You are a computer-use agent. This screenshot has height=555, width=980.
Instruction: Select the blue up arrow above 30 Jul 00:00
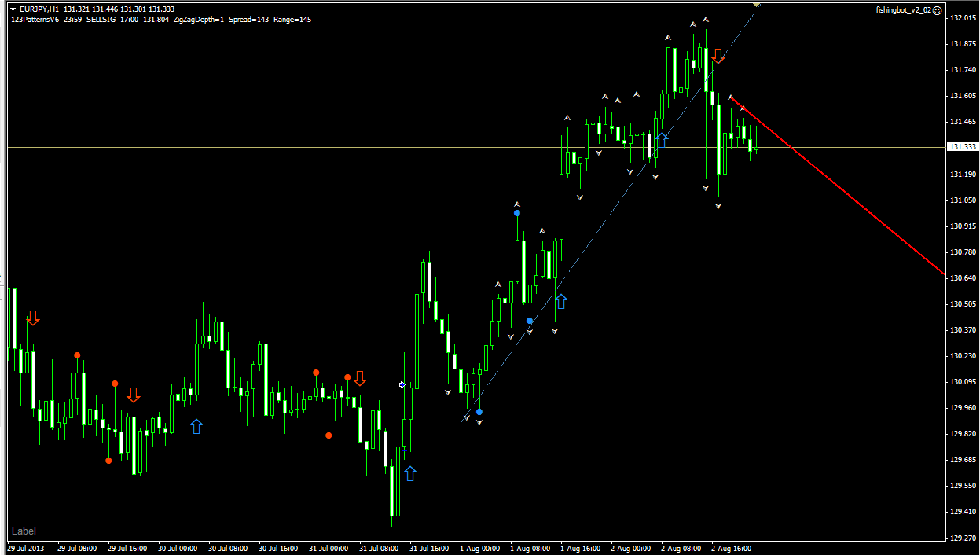(196, 426)
